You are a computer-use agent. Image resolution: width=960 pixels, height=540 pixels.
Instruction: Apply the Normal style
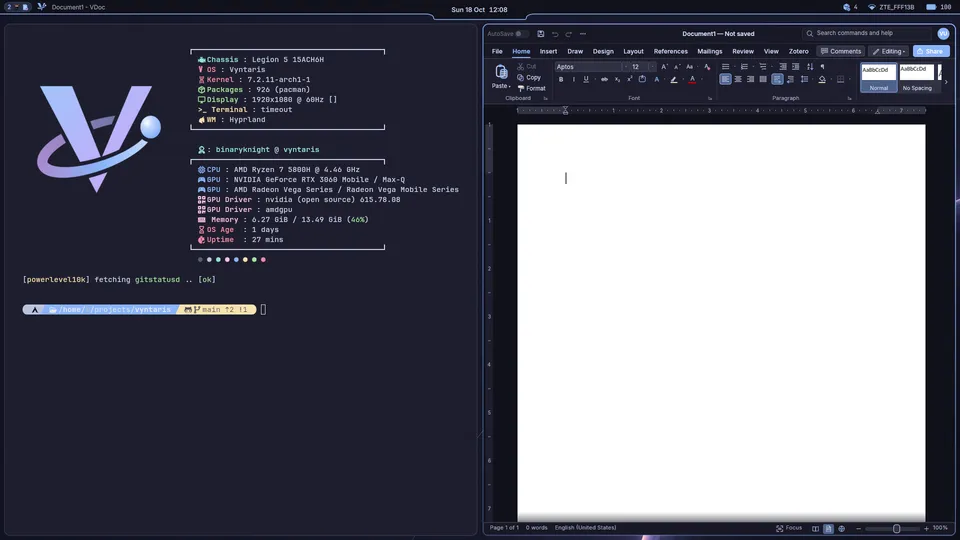[x=879, y=78]
